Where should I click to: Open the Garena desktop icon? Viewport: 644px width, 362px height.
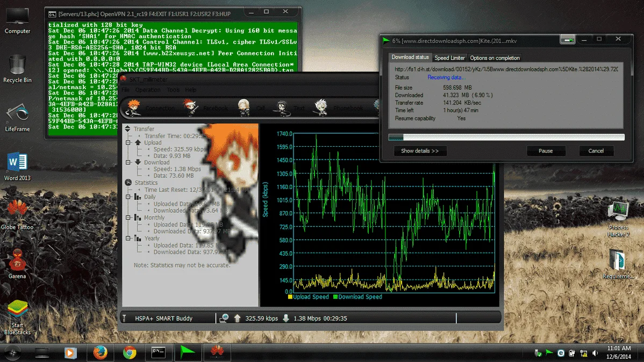[x=17, y=264]
